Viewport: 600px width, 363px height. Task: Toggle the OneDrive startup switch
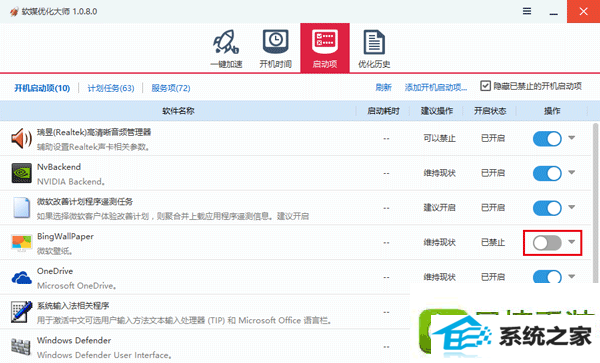547,277
